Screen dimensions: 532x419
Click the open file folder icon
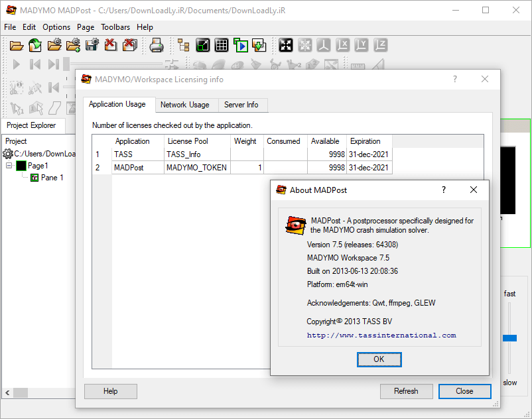click(17, 45)
